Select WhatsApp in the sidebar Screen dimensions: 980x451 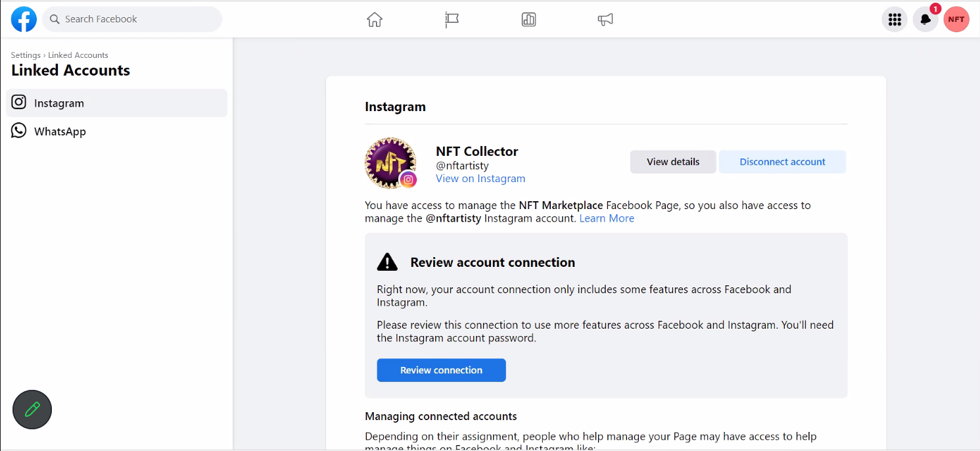tap(117, 131)
